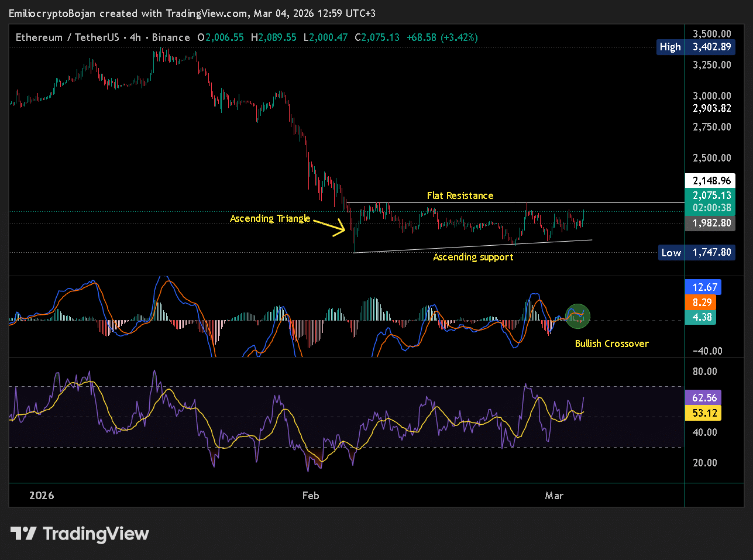
Task: Click the green Bullish Crossover circle marker
Action: [577, 316]
